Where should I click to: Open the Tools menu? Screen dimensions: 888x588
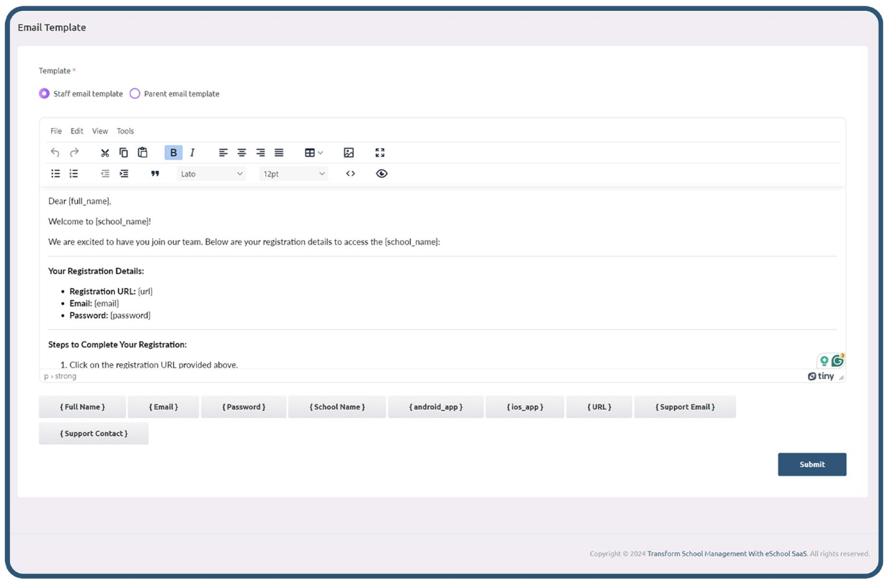click(x=125, y=131)
